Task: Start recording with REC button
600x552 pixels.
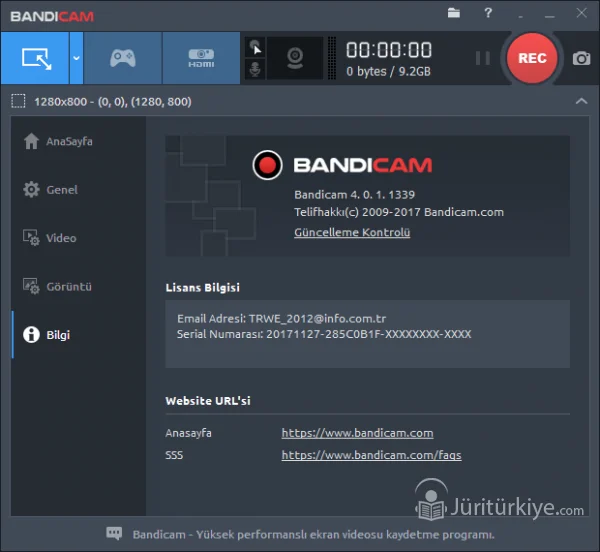Action: pos(532,58)
